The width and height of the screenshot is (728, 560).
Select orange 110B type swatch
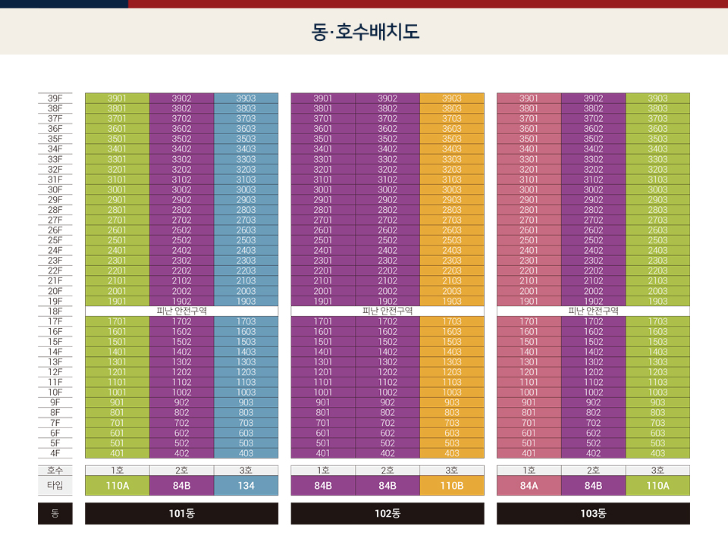pyautogui.click(x=452, y=485)
